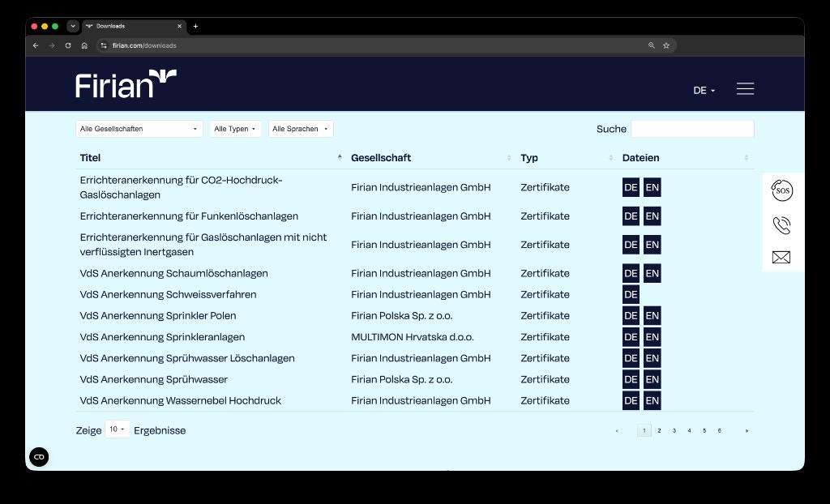Go to pagination page 6
The height and width of the screenshot is (504, 830).
click(x=720, y=430)
